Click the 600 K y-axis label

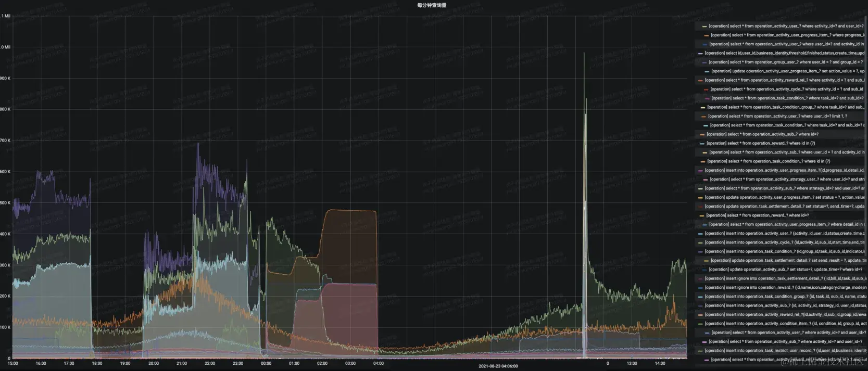[x=5, y=172]
